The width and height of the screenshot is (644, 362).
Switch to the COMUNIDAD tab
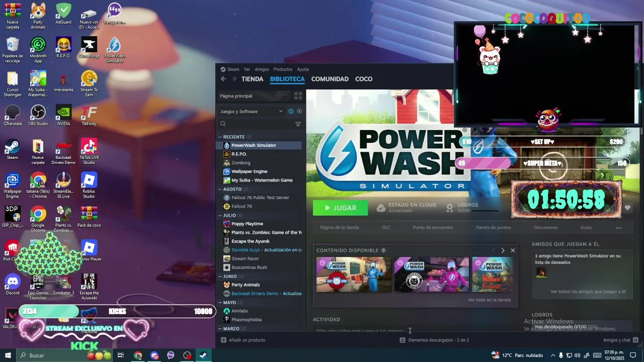330,79
